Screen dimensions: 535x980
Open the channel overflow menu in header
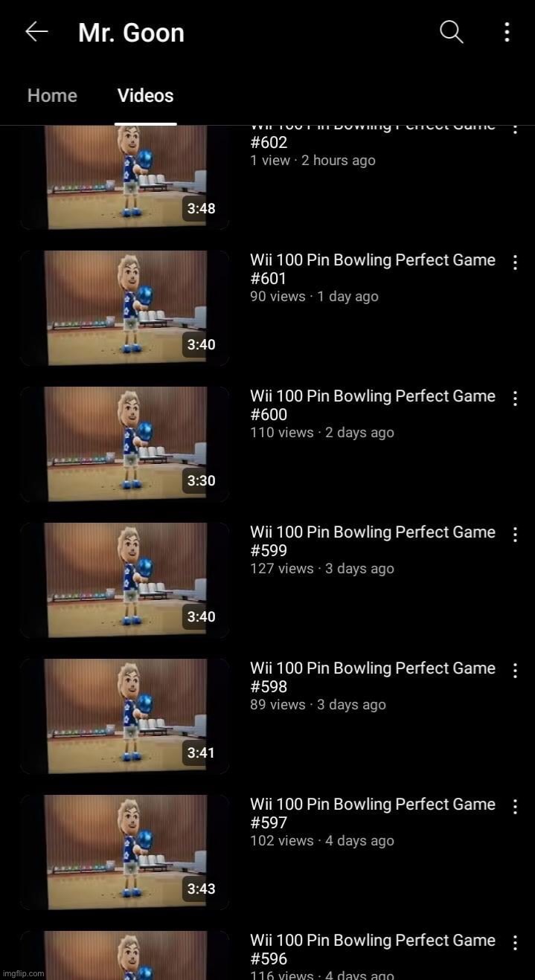(507, 32)
